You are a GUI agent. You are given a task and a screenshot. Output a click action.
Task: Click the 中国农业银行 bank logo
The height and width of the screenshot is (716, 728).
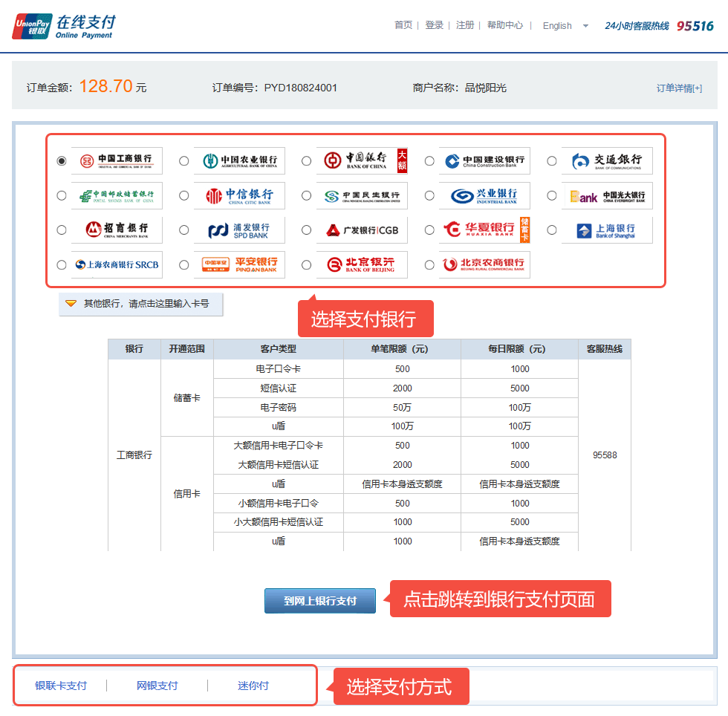239,160
